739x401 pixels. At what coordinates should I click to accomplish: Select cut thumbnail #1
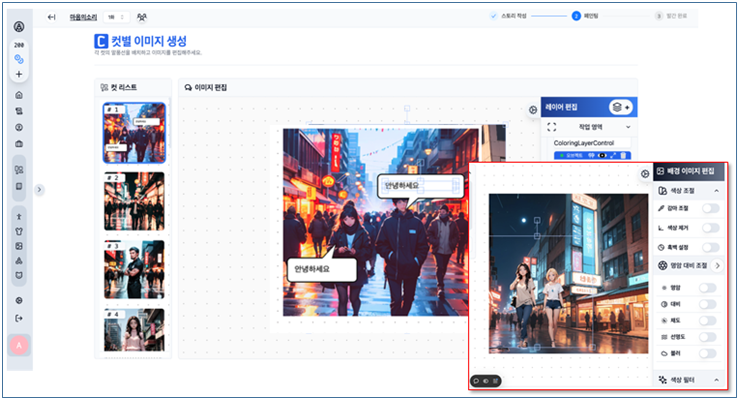pyautogui.click(x=134, y=133)
